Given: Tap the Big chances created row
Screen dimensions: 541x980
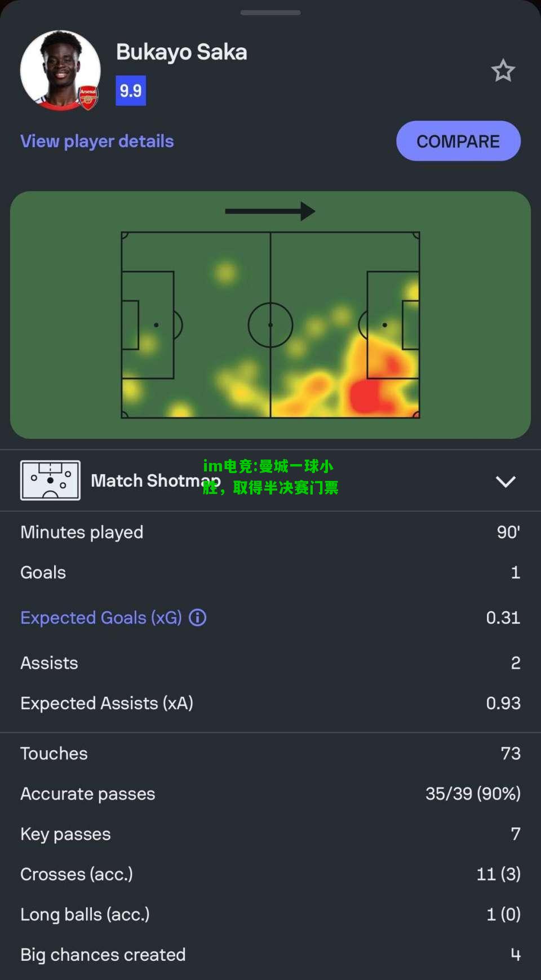Looking at the screenshot, I should 270,955.
